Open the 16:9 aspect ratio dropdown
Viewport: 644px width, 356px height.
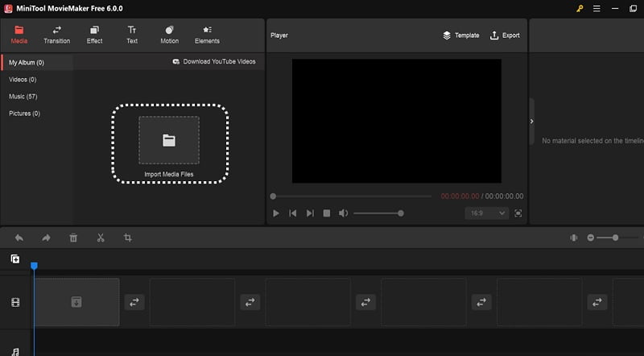tap(486, 213)
